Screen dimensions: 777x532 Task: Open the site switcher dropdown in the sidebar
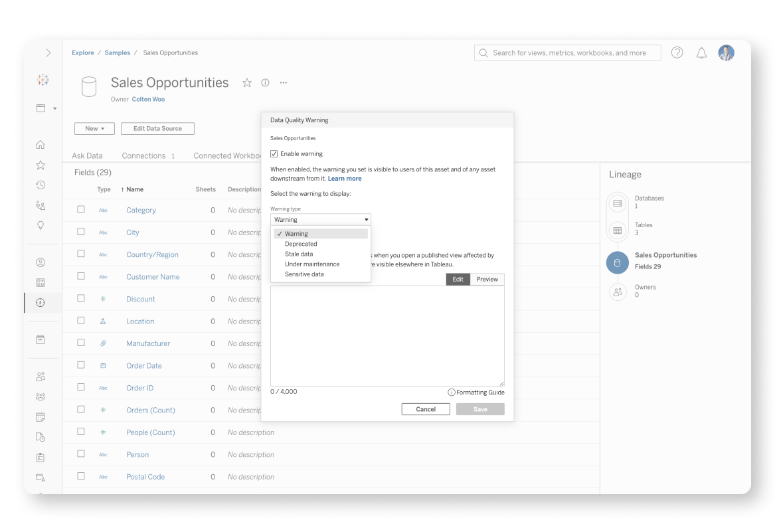(46, 108)
